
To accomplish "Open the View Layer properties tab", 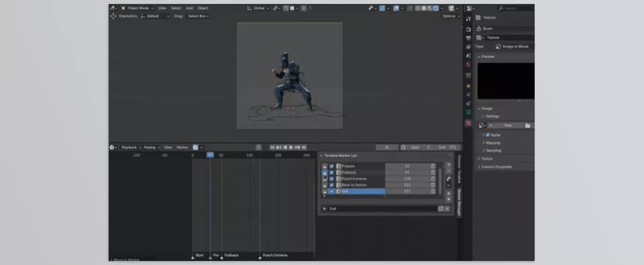I will click(x=468, y=46).
